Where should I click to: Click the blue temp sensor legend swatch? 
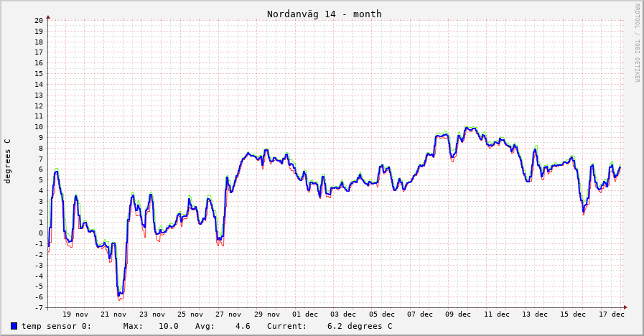[x=14, y=326]
